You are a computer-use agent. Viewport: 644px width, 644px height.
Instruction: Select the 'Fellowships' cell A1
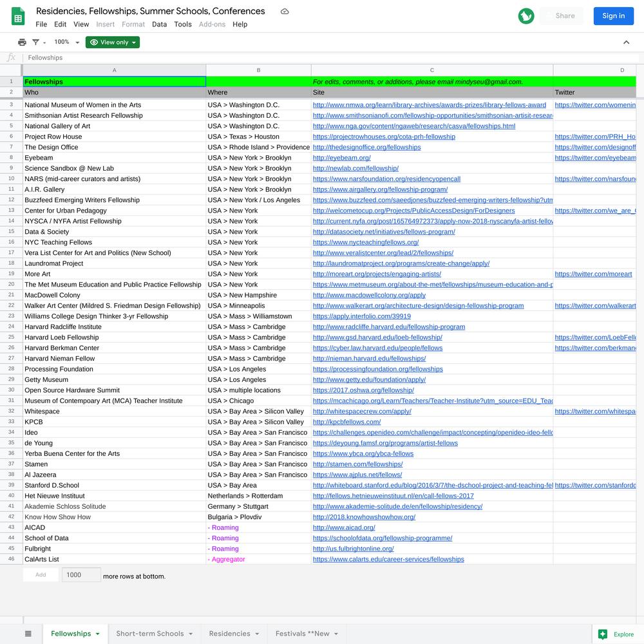(114, 82)
